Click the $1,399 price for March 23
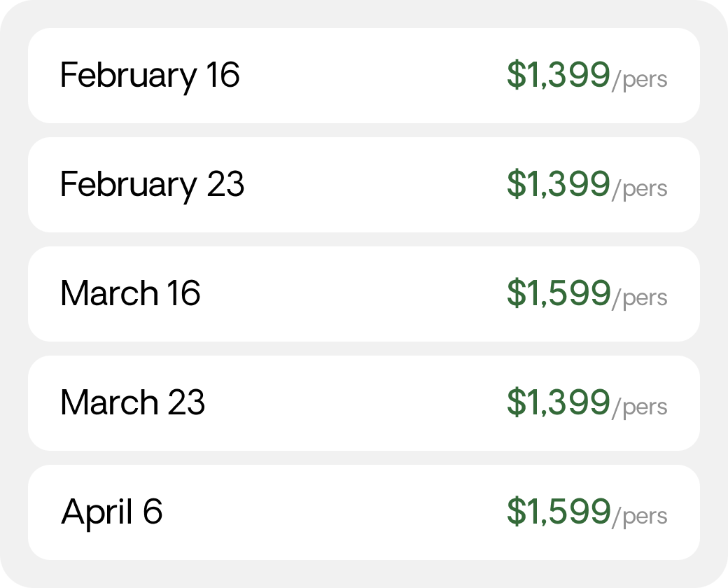Screen dimensions: 728x588 pos(558,402)
